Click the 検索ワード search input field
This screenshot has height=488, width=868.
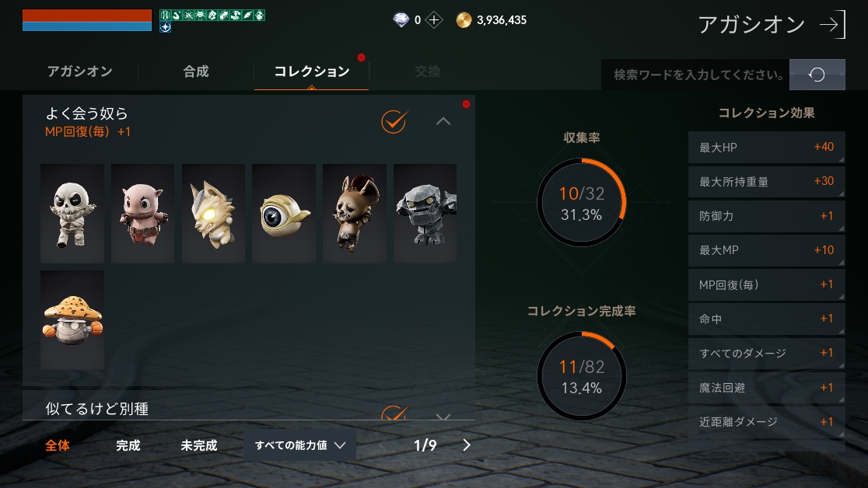(695, 74)
